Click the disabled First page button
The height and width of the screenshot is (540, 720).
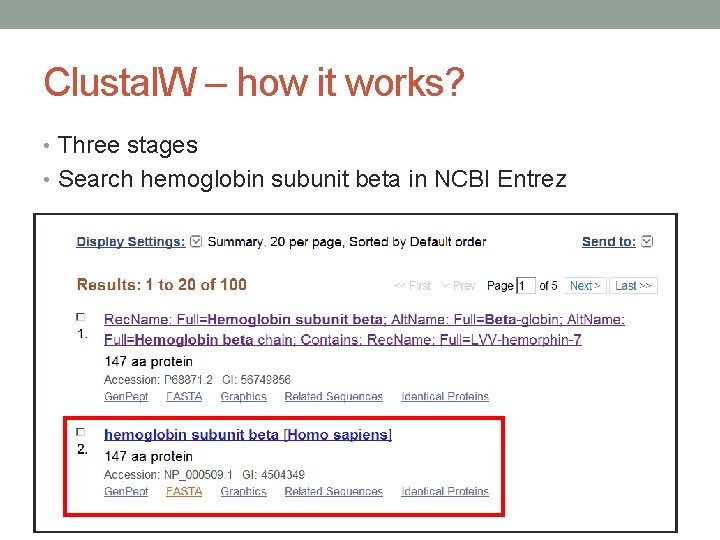[412, 286]
